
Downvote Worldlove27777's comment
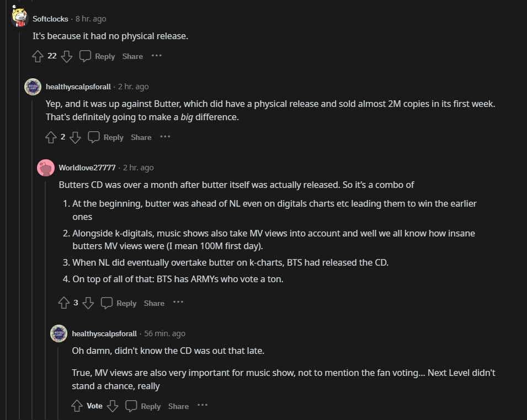(88, 303)
